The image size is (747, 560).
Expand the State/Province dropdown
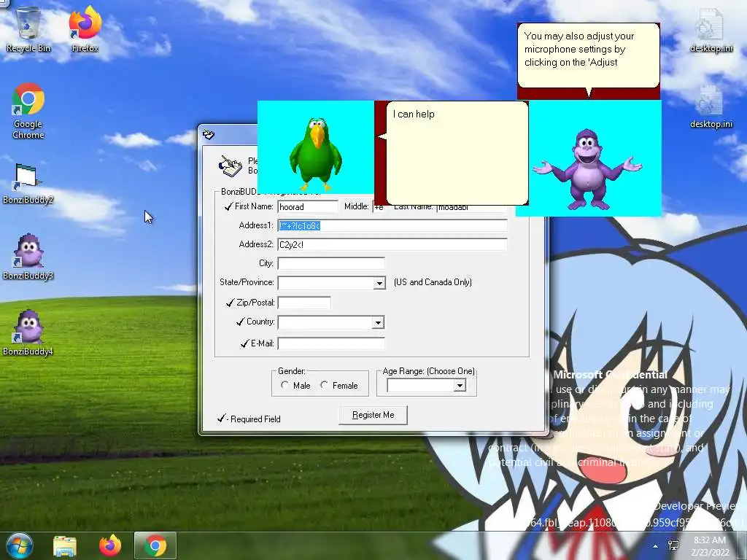coord(379,283)
